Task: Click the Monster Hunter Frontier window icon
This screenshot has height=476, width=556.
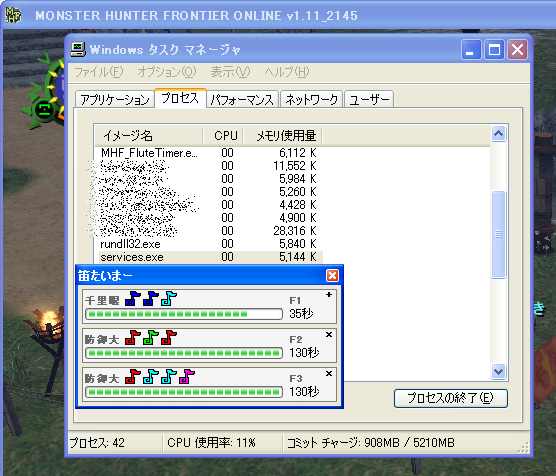Action: coord(13,15)
